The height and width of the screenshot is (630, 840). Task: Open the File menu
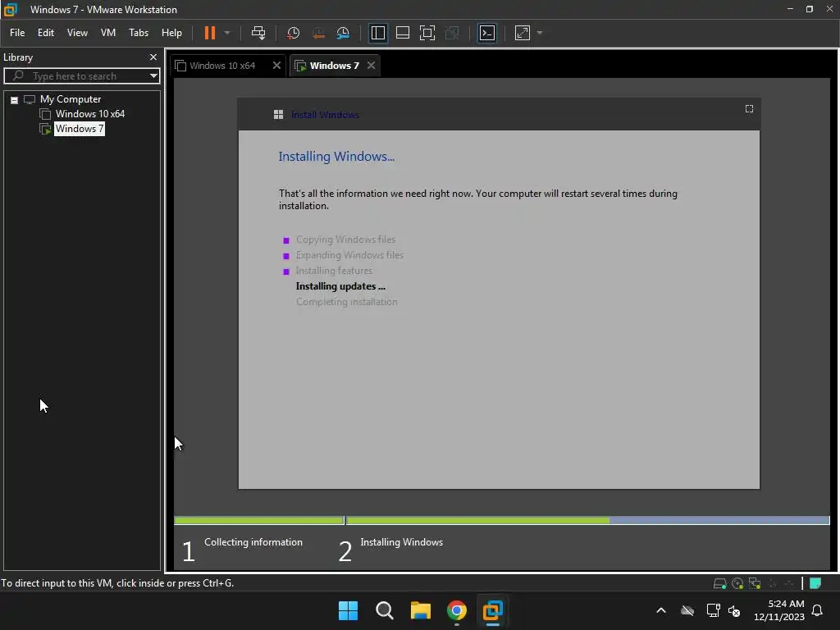17,33
